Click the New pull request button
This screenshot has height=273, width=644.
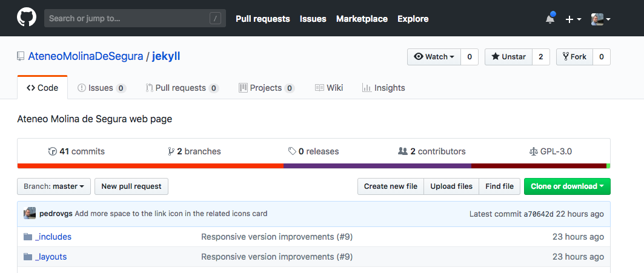[131, 186]
